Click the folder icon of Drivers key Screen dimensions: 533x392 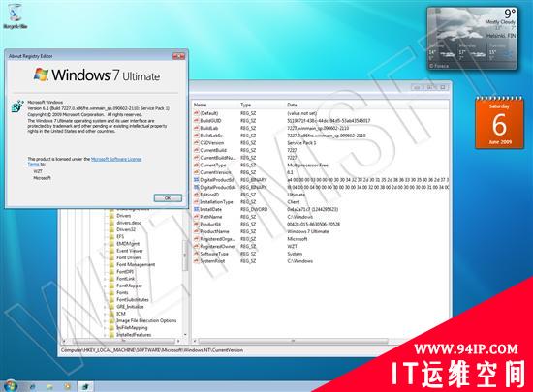click(x=111, y=216)
